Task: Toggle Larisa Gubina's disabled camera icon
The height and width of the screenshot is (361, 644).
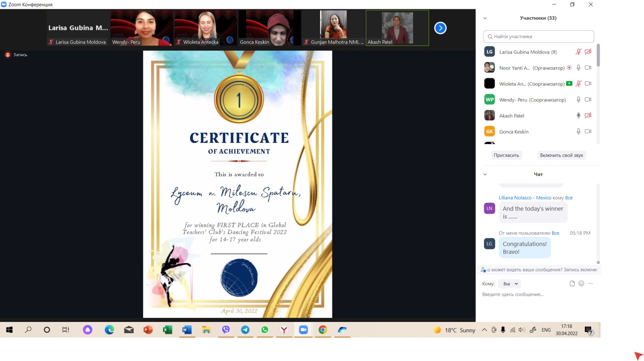Action: (x=588, y=52)
